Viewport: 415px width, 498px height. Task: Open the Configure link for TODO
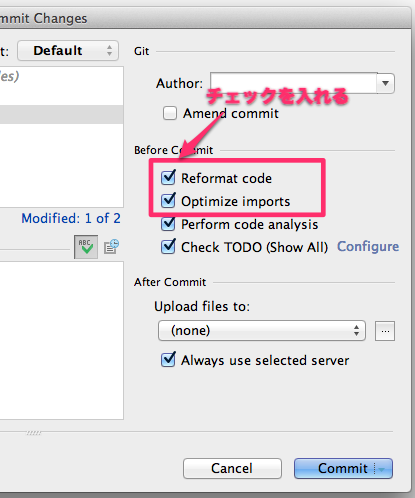[x=368, y=247]
